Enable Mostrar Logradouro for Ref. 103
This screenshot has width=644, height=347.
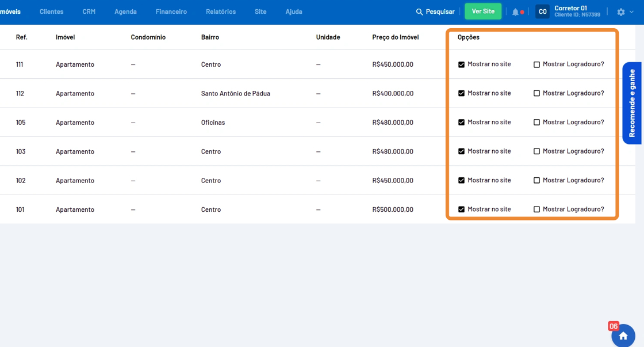(536, 151)
